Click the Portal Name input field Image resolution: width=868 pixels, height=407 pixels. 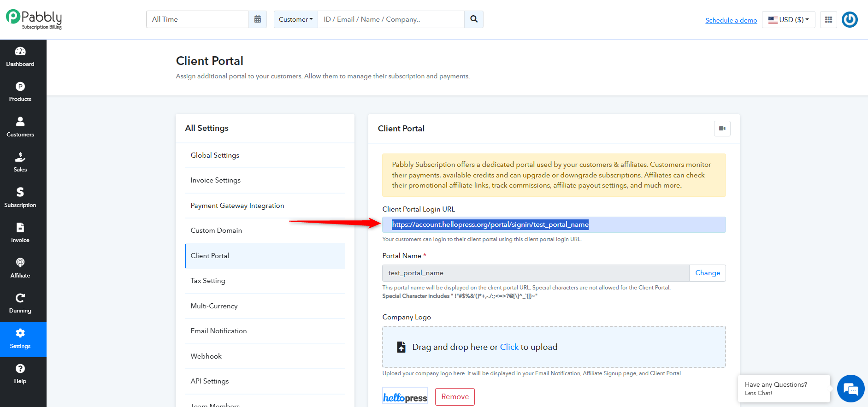pyautogui.click(x=536, y=273)
